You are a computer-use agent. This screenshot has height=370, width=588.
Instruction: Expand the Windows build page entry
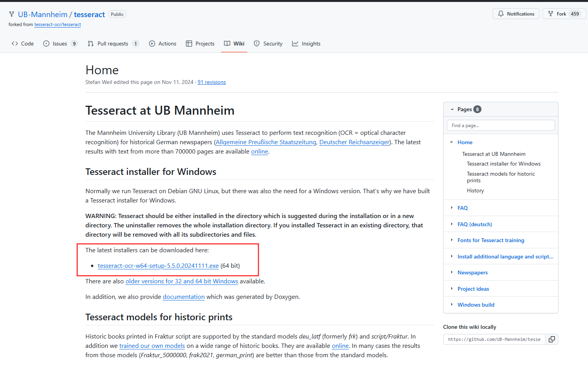pos(451,305)
